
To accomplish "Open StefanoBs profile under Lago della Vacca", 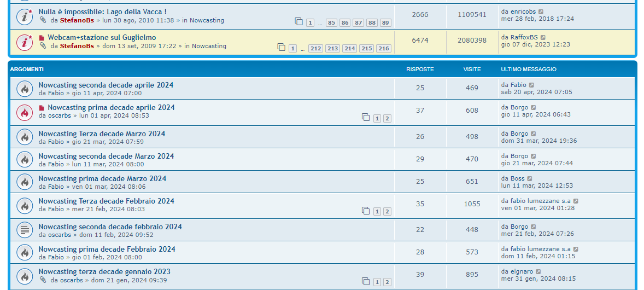I will click(77, 20).
